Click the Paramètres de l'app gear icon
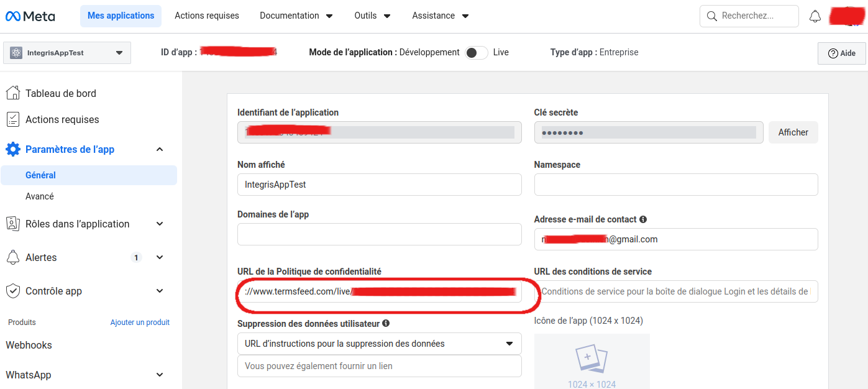 click(12, 149)
